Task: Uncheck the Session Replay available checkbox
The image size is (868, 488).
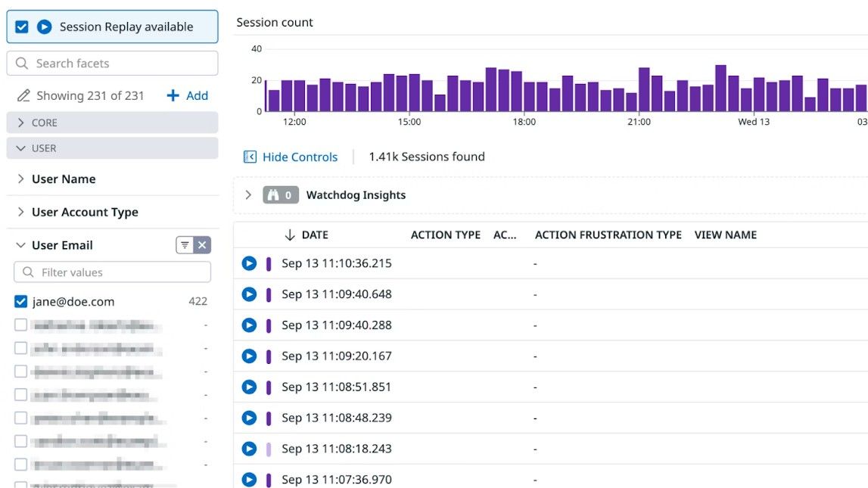Action: (x=20, y=26)
